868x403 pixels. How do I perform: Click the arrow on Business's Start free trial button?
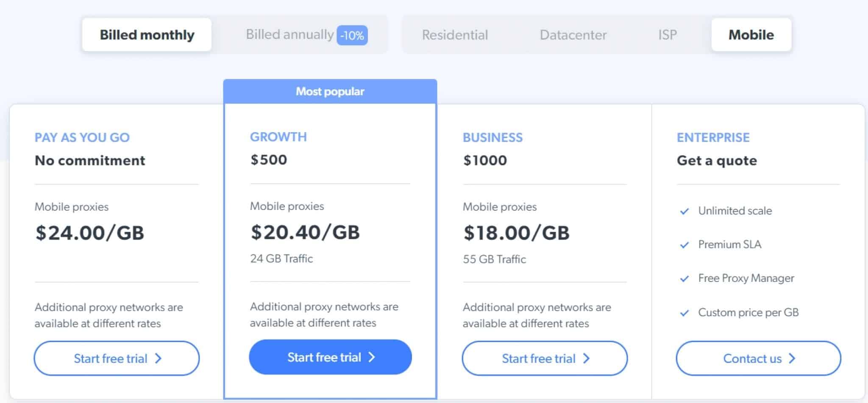(x=587, y=359)
